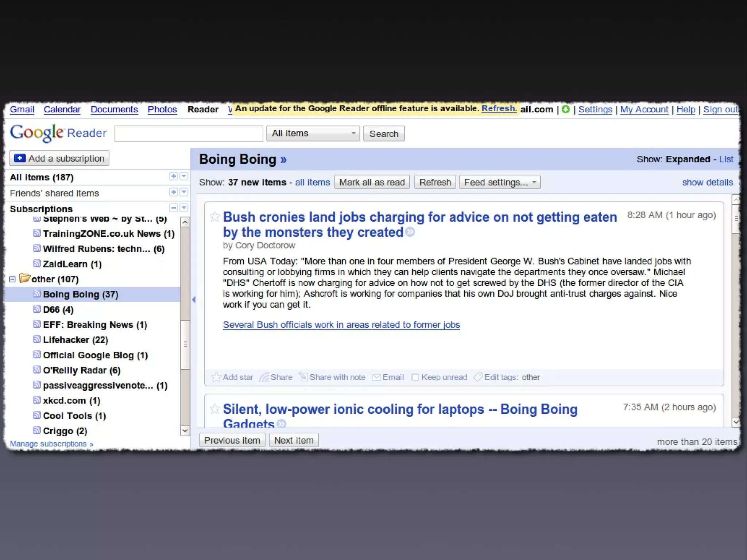Click feed icon next to Criggo

coord(36,430)
